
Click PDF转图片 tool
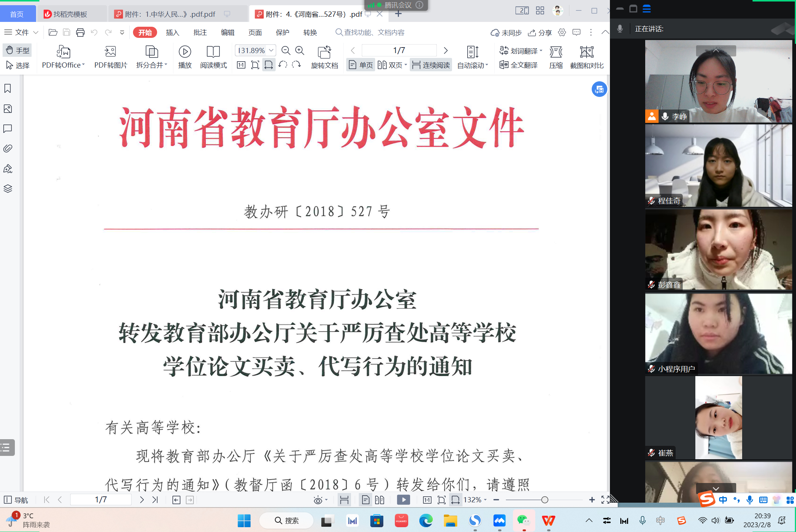(110, 58)
